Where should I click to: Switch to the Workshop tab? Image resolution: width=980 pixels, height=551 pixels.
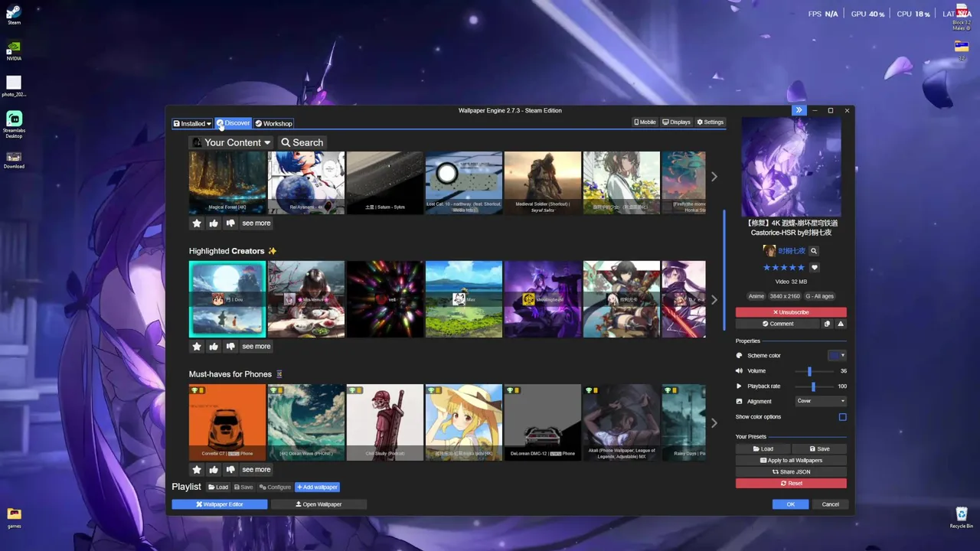[273, 123]
